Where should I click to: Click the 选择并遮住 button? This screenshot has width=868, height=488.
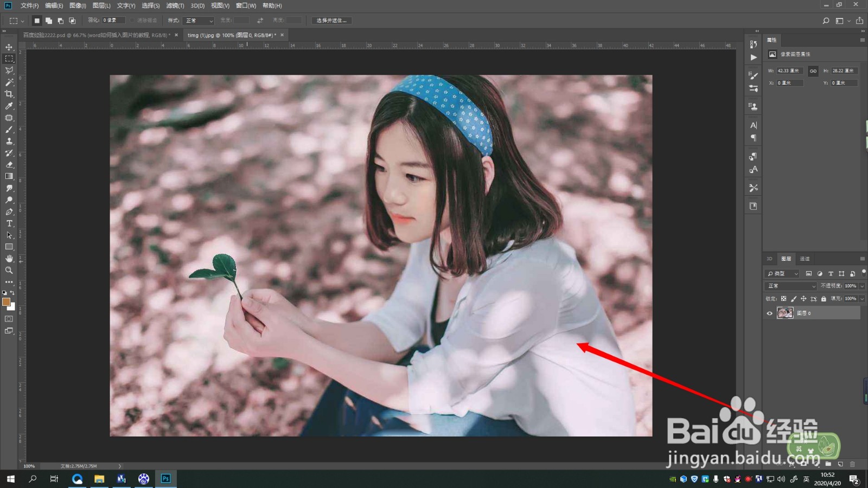(x=331, y=21)
